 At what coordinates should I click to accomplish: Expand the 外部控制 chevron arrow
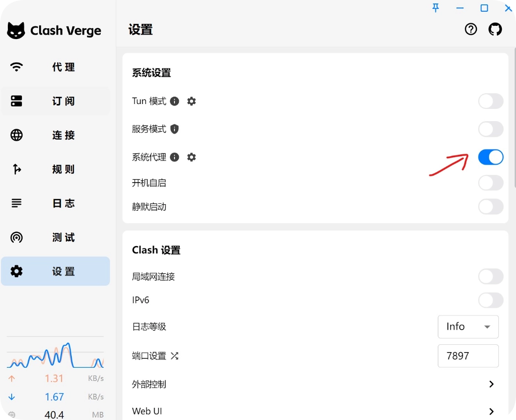[491, 384]
